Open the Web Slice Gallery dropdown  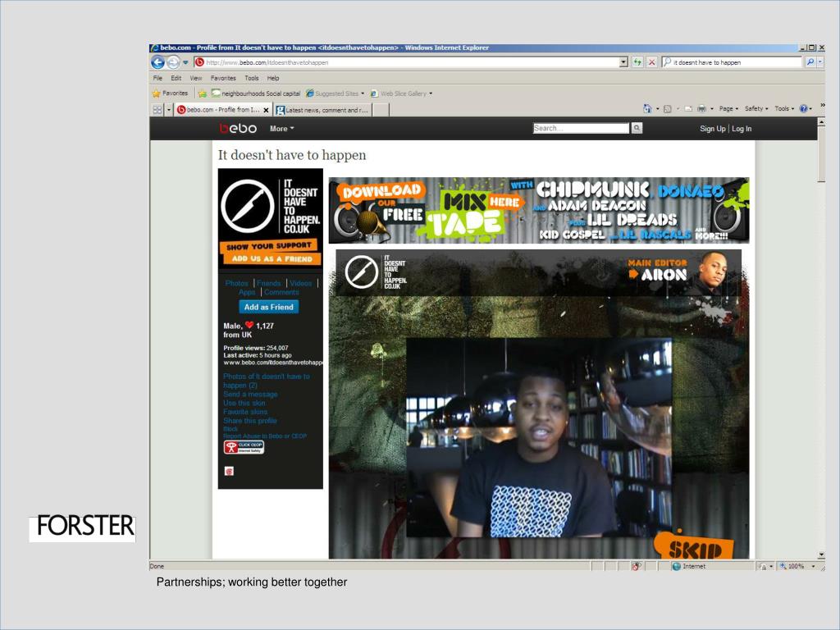pyautogui.click(x=401, y=94)
